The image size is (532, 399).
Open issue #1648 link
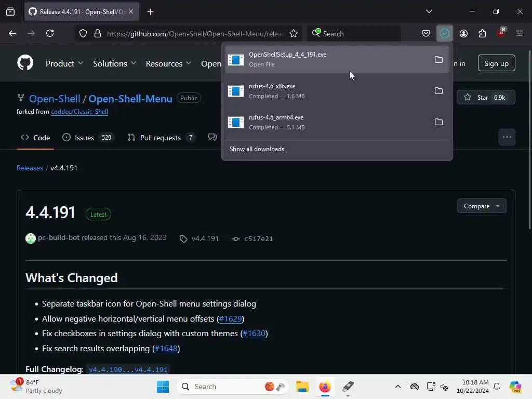click(166, 349)
